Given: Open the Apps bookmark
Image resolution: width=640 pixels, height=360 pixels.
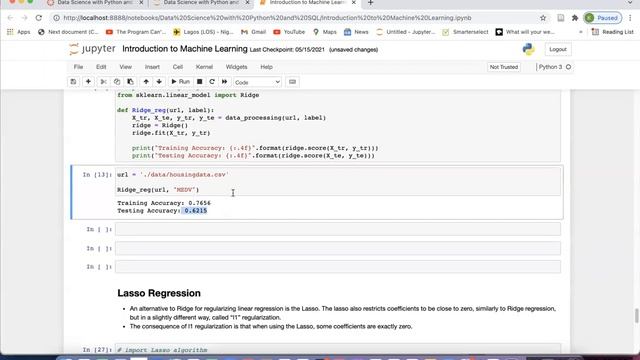Looking at the screenshot, I should [x=19, y=32].
